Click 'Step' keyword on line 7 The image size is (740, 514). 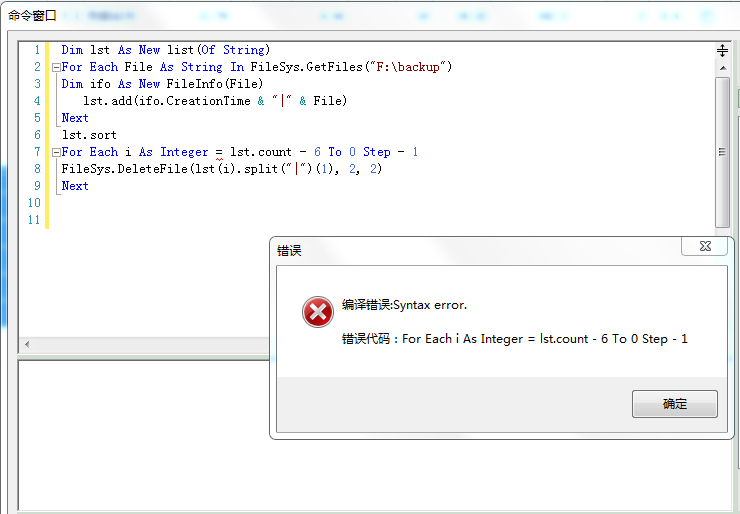(377, 152)
